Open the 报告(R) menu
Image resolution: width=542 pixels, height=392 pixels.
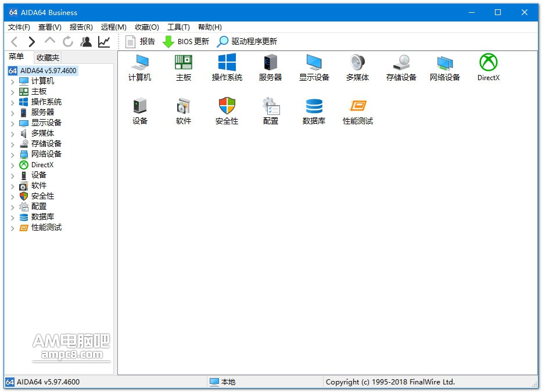81,27
